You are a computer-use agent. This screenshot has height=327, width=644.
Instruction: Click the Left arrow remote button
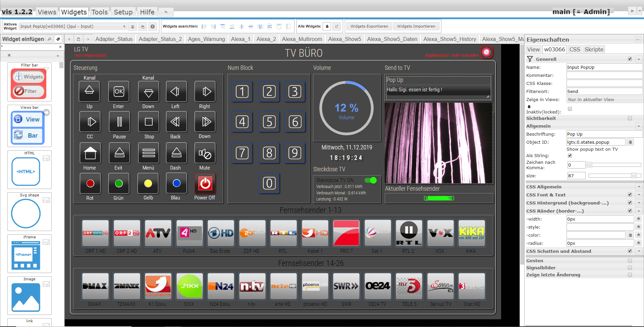176,91
